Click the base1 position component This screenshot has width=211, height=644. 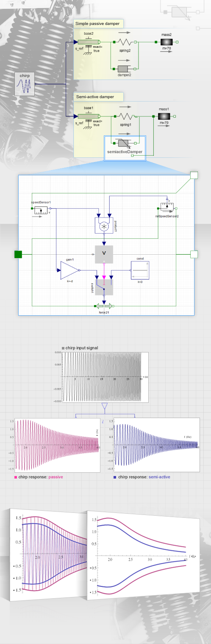click(89, 116)
